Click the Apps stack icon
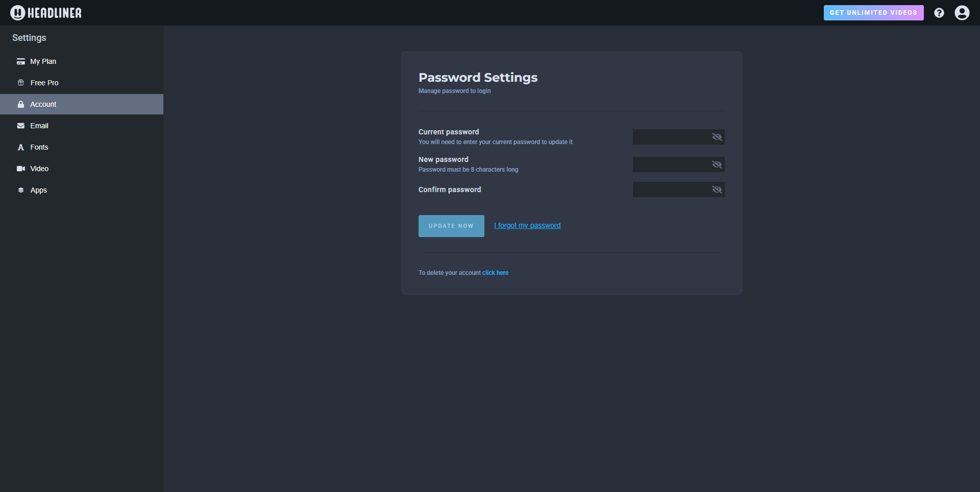 pos(21,190)
